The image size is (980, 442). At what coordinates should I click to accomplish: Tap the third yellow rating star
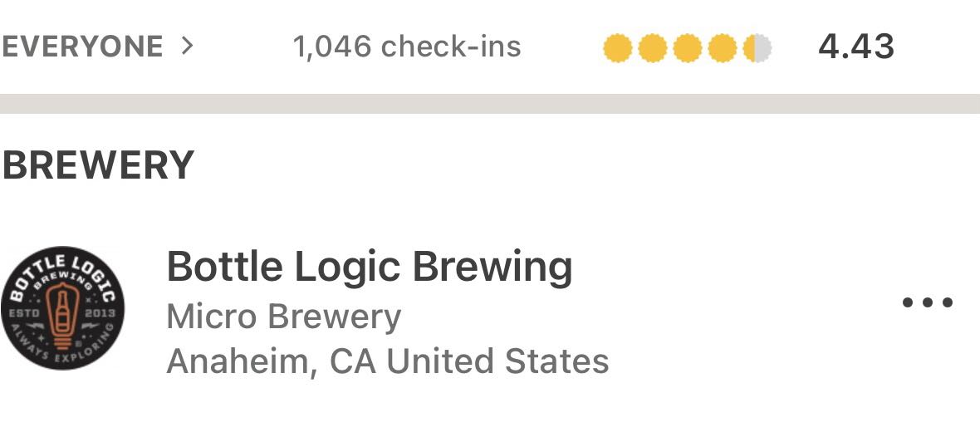pyautogui.click(x=687, y=48)
